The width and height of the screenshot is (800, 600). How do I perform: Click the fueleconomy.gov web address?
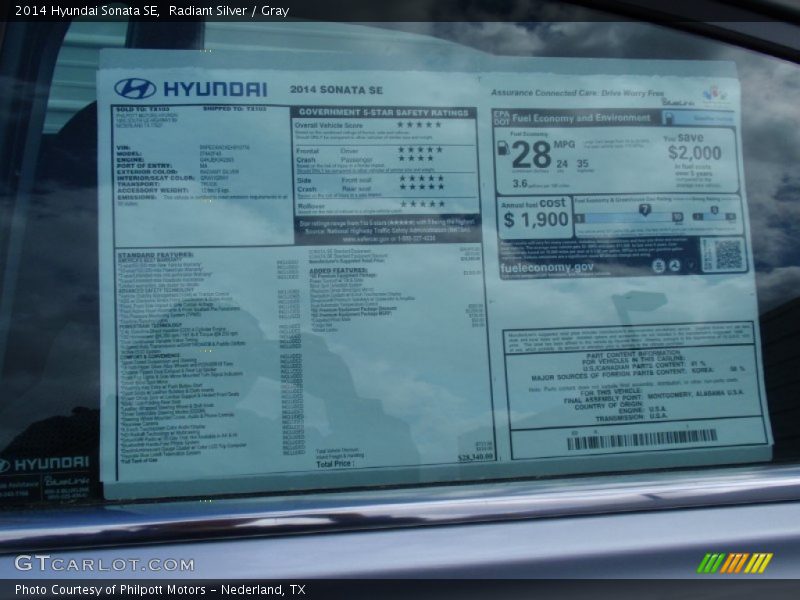coord(547,267)
